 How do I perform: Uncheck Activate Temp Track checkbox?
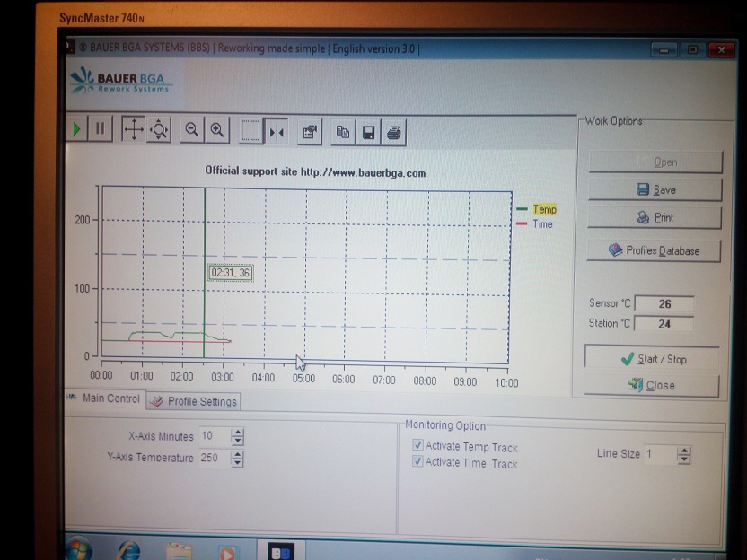417,446
